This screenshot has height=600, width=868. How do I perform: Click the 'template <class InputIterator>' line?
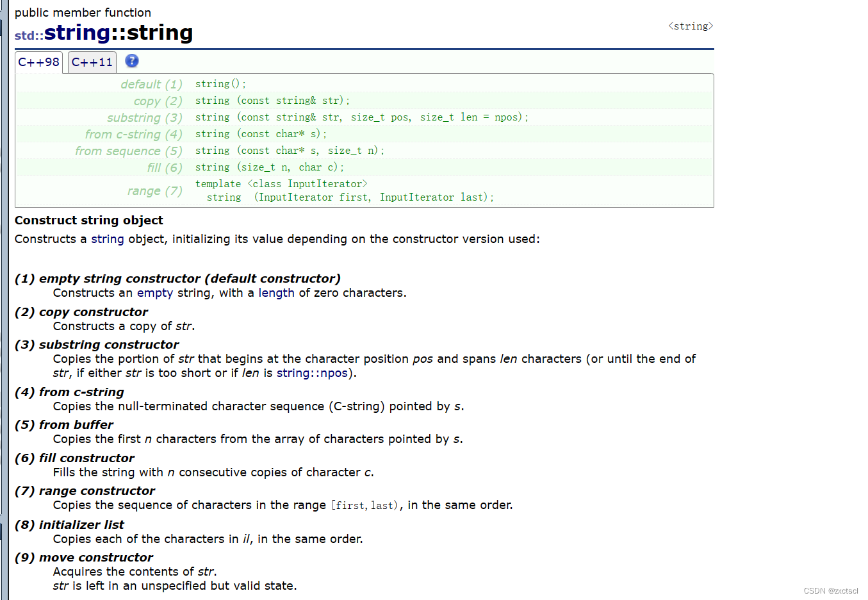[281, 184]
